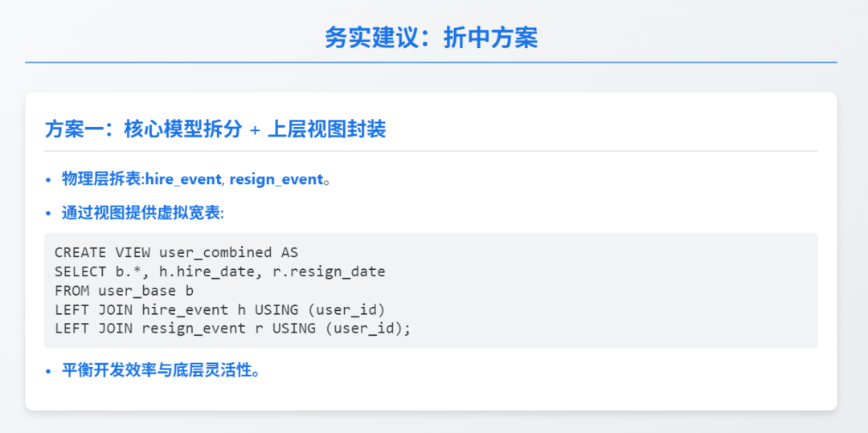Click user_combined view name in the code

(x=215, y=252)
